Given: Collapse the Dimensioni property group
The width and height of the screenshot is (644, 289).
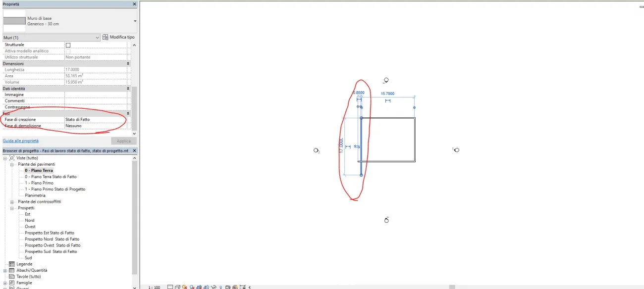Looking at the screenshot, I should 128,64.
